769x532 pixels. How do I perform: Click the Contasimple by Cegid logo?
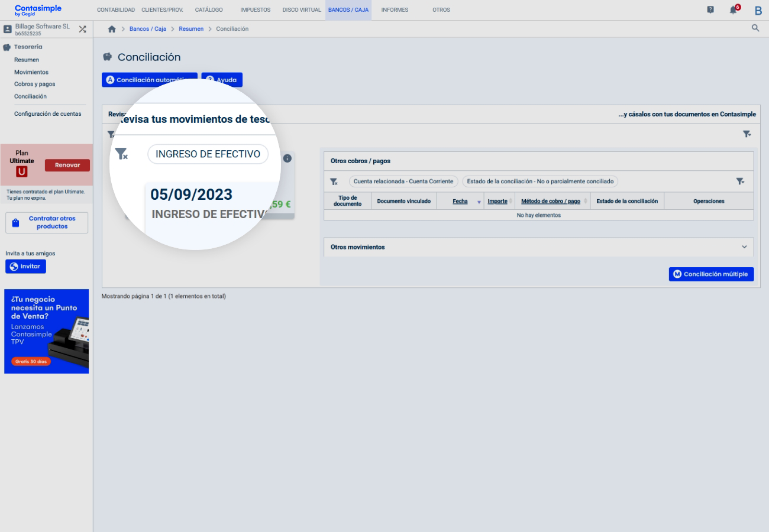tap(38, 10)
